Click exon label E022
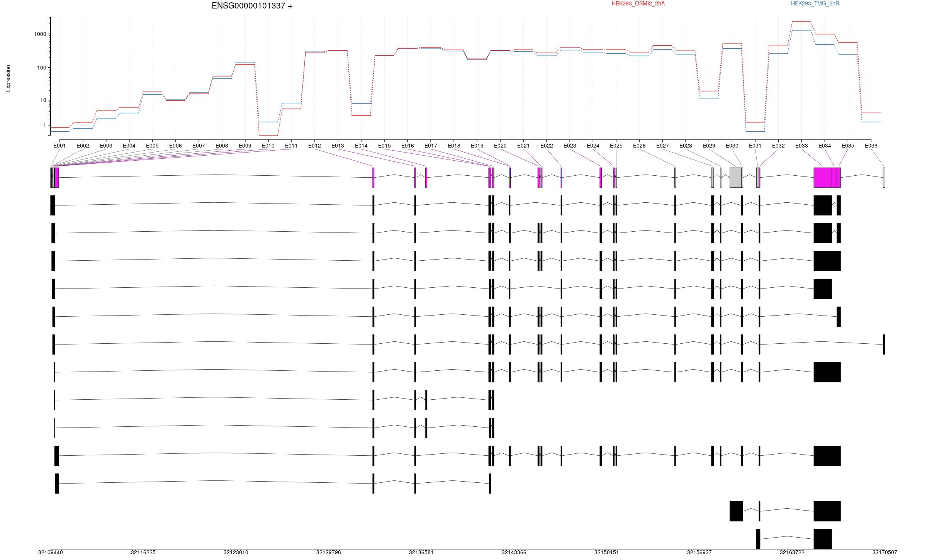The width and height of the screenshot is (927, 560). point(547,146)
